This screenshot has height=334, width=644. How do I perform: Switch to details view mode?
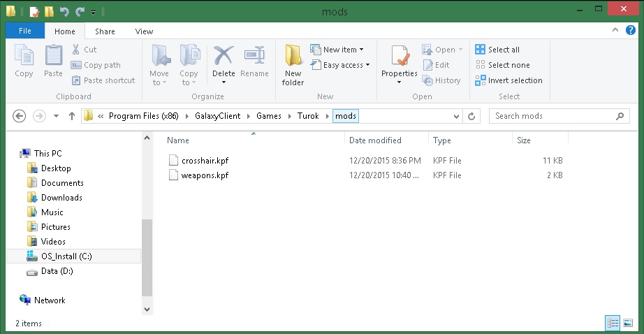[613, 323]
